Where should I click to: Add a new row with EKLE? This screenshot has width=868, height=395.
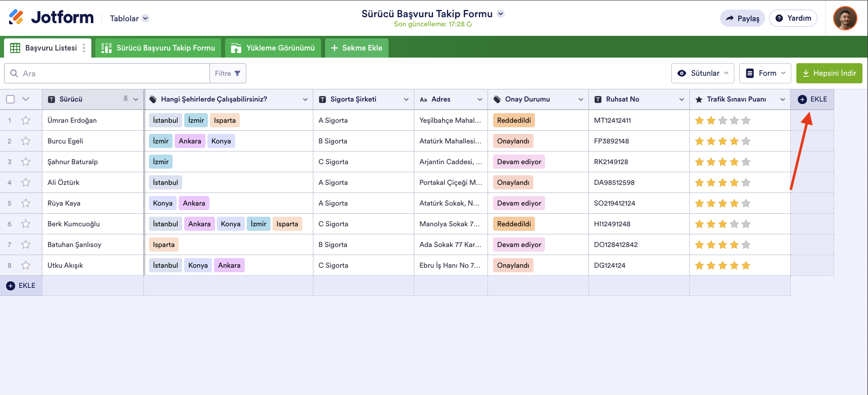click(x=21, y=286)
